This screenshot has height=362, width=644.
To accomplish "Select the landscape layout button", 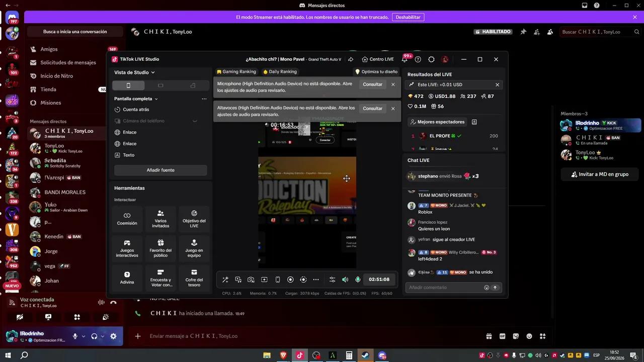I will tap(160, 85).
